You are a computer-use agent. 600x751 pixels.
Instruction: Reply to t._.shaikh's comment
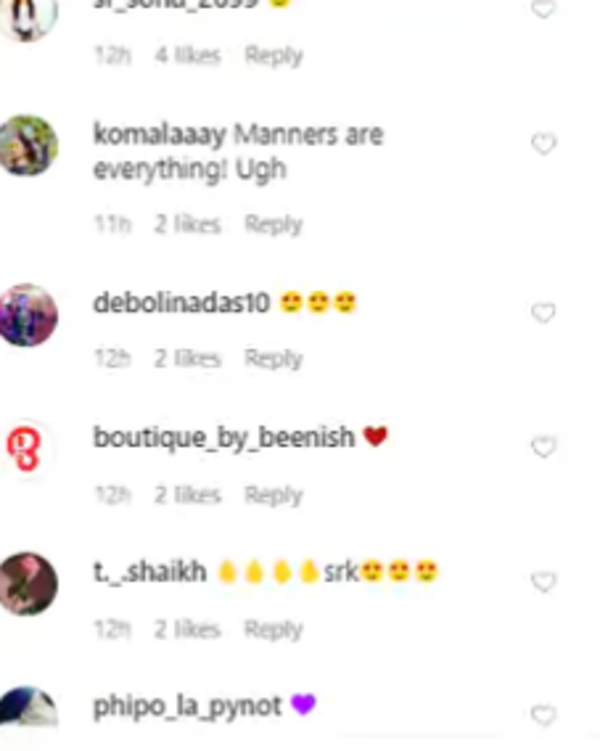pos(274,629)
